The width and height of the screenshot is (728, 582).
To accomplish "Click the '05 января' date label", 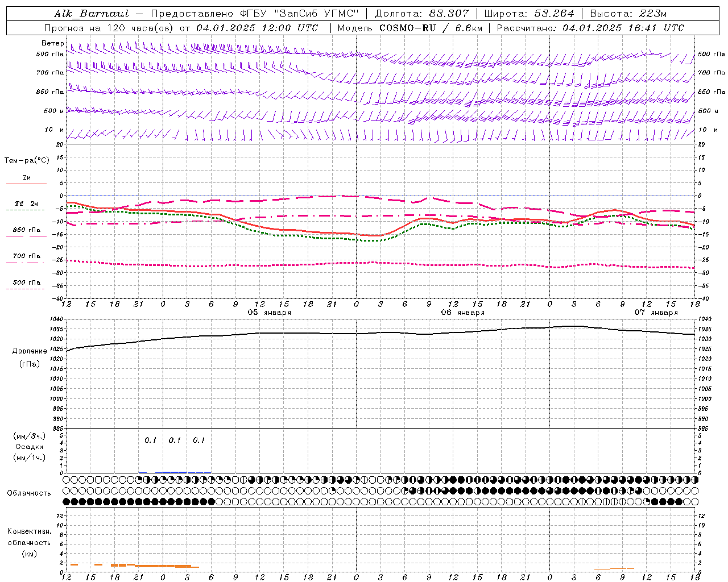I will [270, 313].
